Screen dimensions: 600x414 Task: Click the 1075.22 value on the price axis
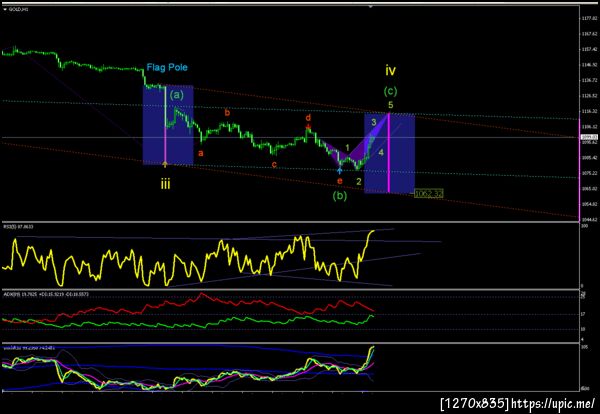589,173
